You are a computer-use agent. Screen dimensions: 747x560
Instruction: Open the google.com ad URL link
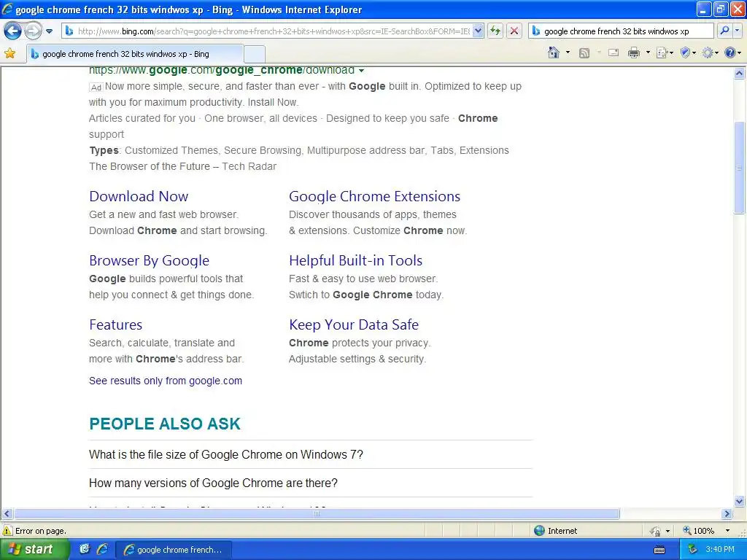pyautogui.click(x=222, y=71)
